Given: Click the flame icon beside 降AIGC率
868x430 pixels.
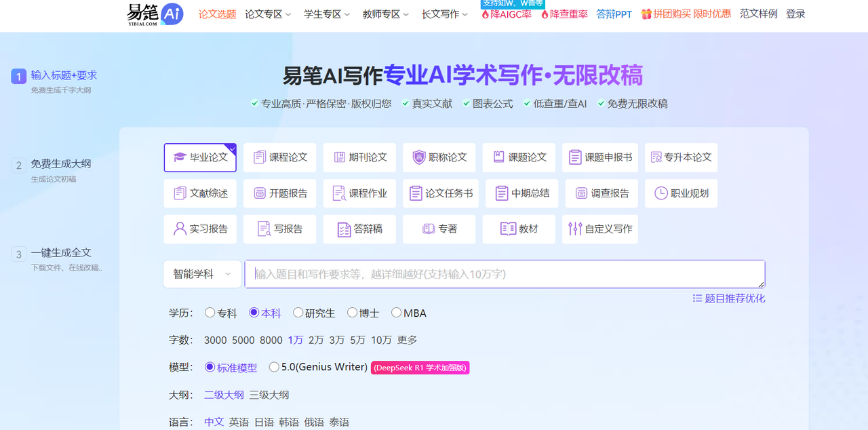Looking at the screenshot, I should 485,14.
